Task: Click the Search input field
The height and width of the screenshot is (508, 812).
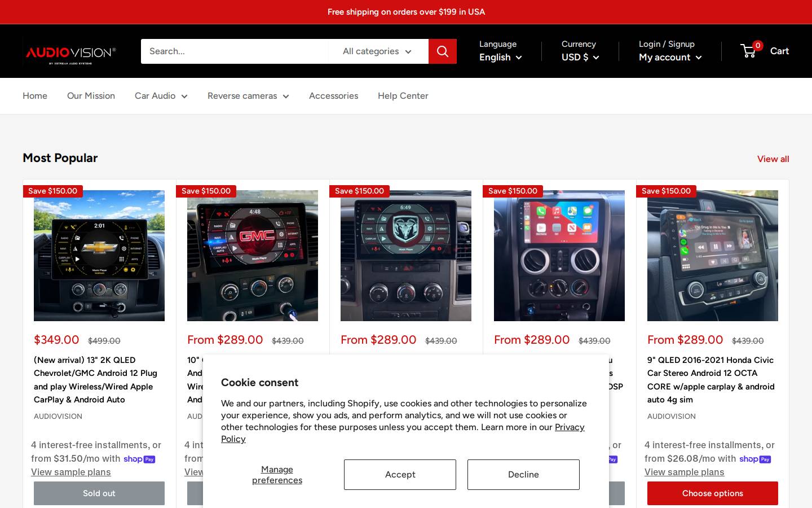Action: 235,51
